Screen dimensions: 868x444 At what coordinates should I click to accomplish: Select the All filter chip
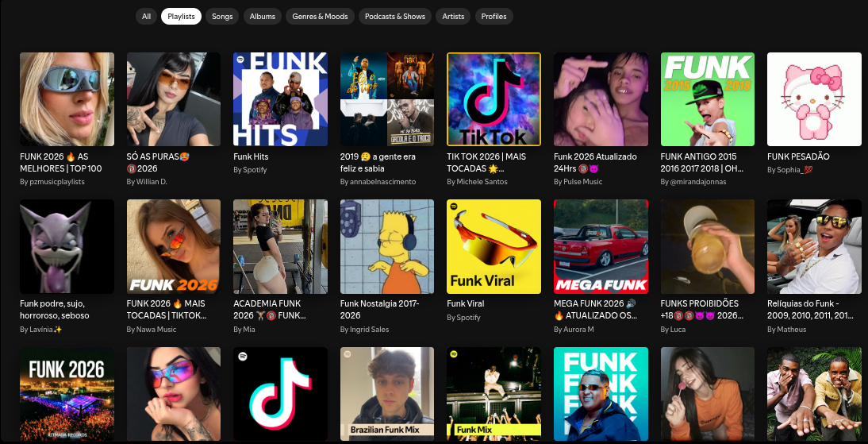[x=146, y=17]
